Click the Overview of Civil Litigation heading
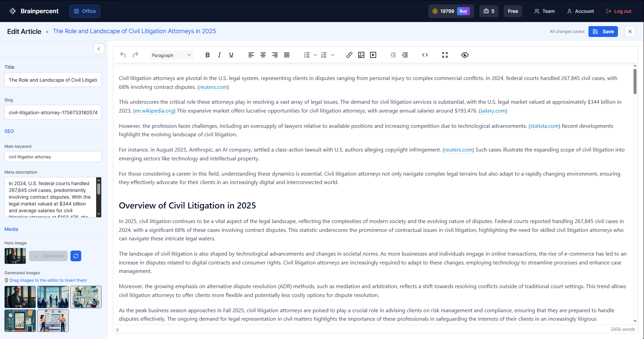 click(187, 206)
